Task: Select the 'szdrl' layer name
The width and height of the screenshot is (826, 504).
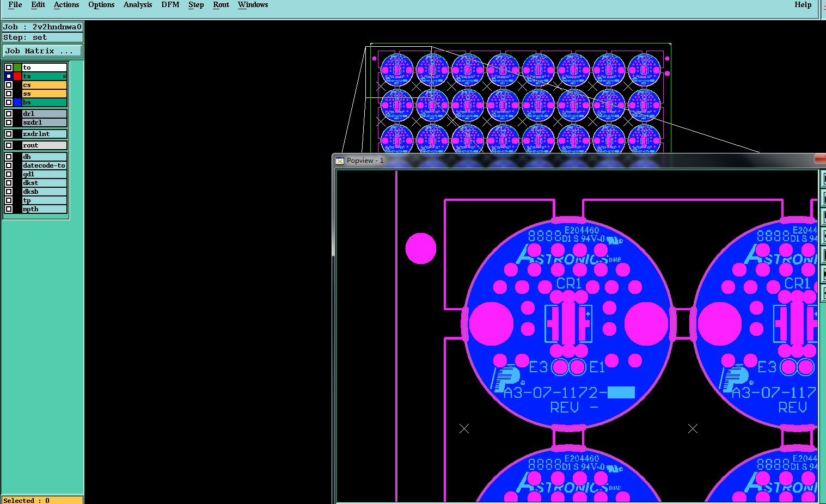Action: coord(44,122)
